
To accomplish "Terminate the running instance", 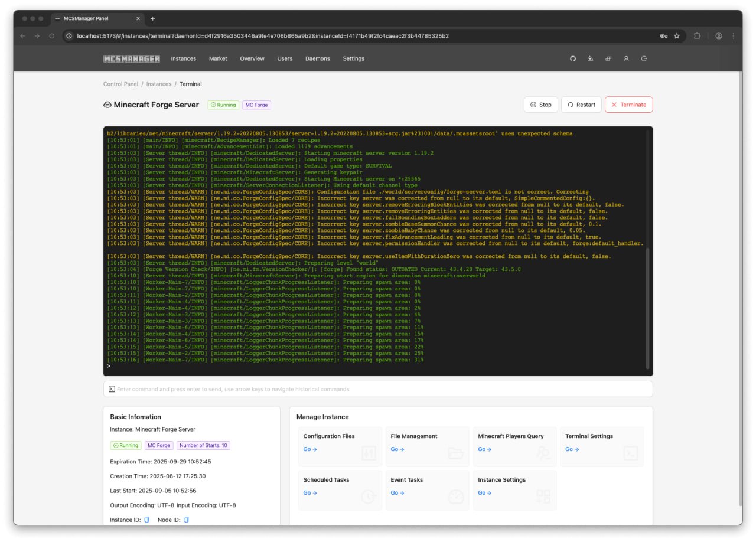I will (x=628, y=105).
